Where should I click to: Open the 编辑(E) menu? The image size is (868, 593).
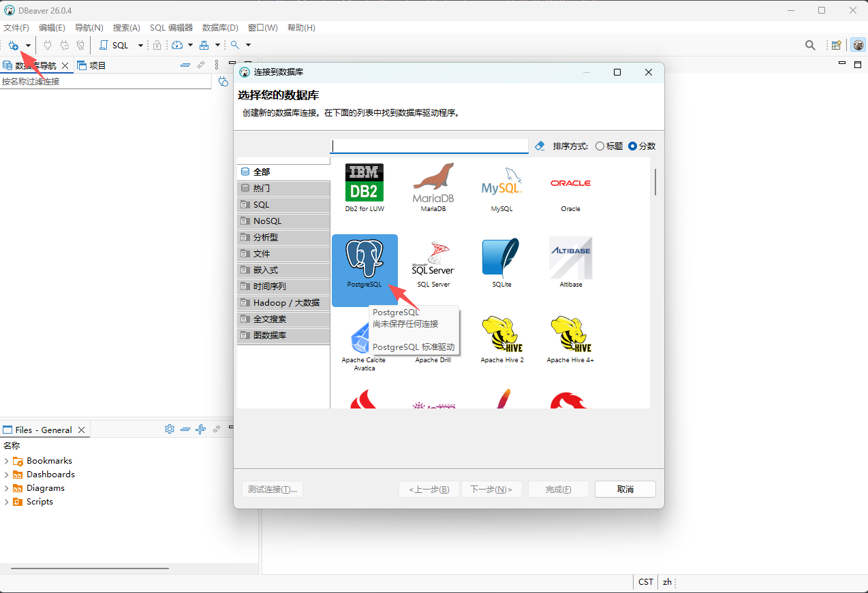[52, 28]
